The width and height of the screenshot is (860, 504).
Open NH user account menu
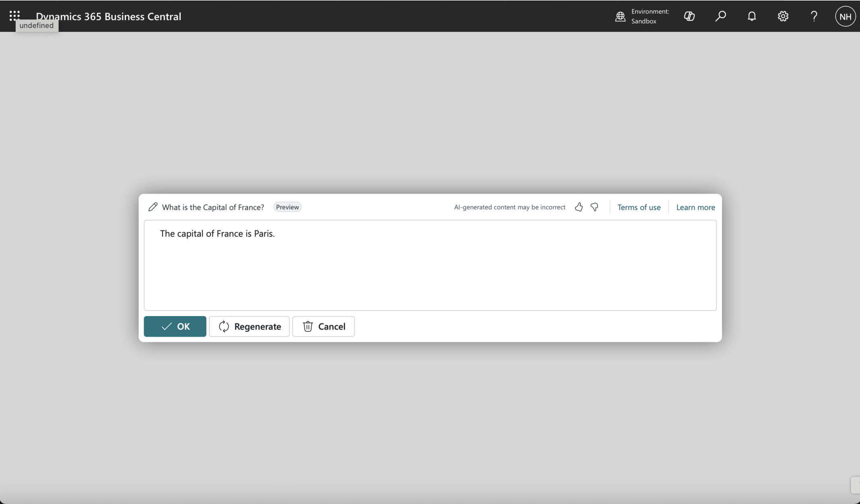845,16
